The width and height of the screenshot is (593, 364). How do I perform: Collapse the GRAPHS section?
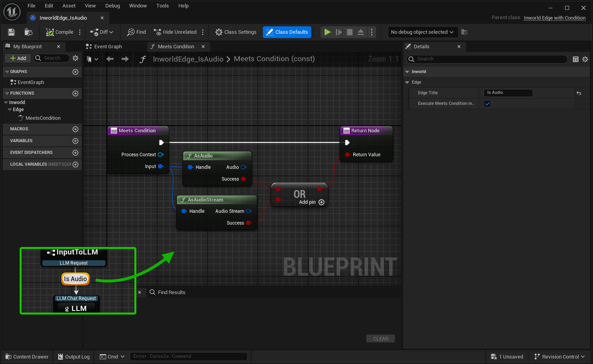7,72
